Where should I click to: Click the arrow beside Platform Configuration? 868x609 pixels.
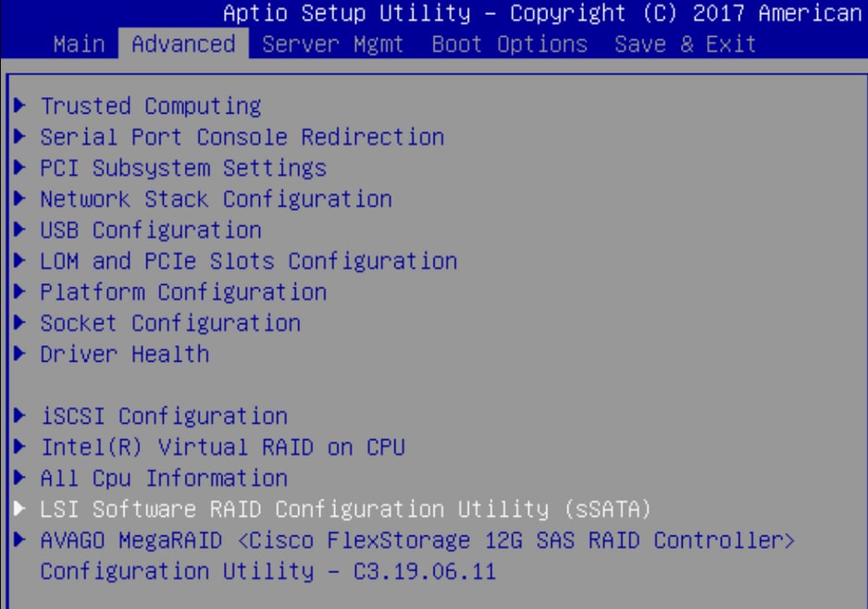(19, 292)
